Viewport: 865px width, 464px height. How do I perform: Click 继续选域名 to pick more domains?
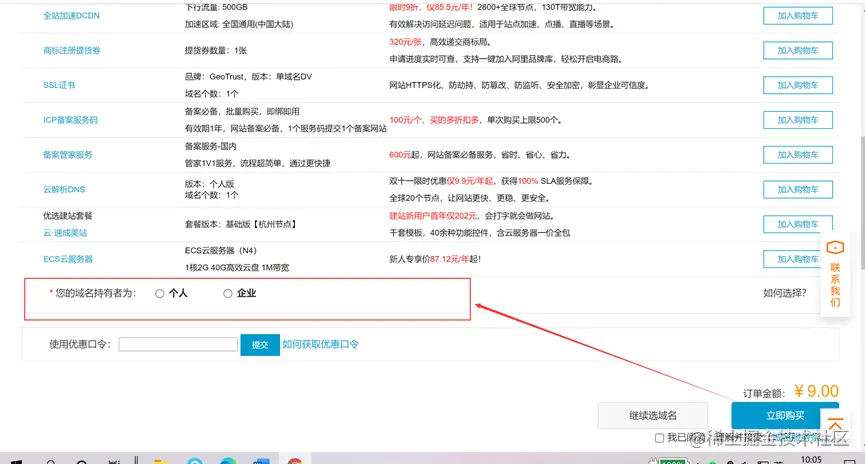coord(653,415)
